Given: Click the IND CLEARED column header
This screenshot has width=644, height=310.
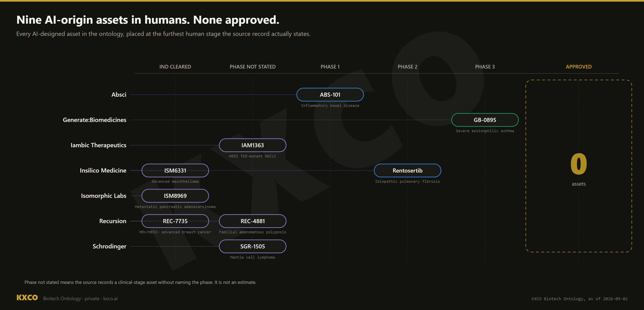Looking at the screenshot, I should point(175,67).
